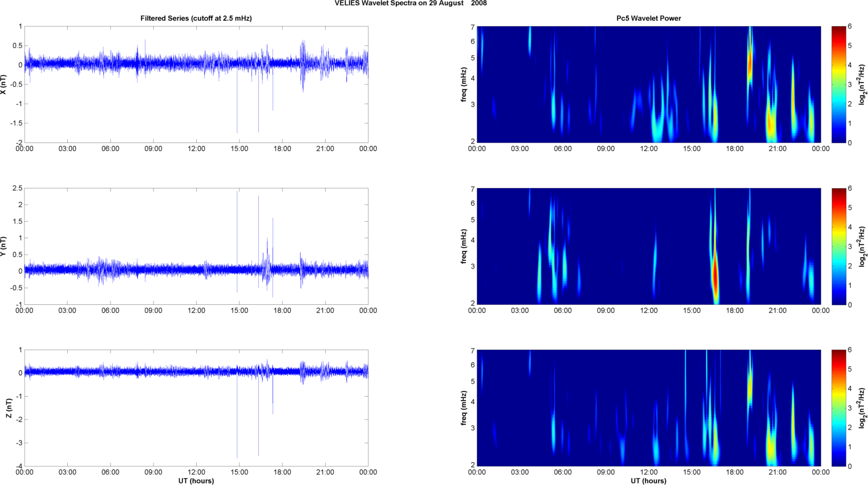The height and width of the screenshot is (485, 868).
Task: Select the 'Filtered Series (cutoff at 2.5 mHz)' heading
Action: pyautogui.click(x=196, y=18)
